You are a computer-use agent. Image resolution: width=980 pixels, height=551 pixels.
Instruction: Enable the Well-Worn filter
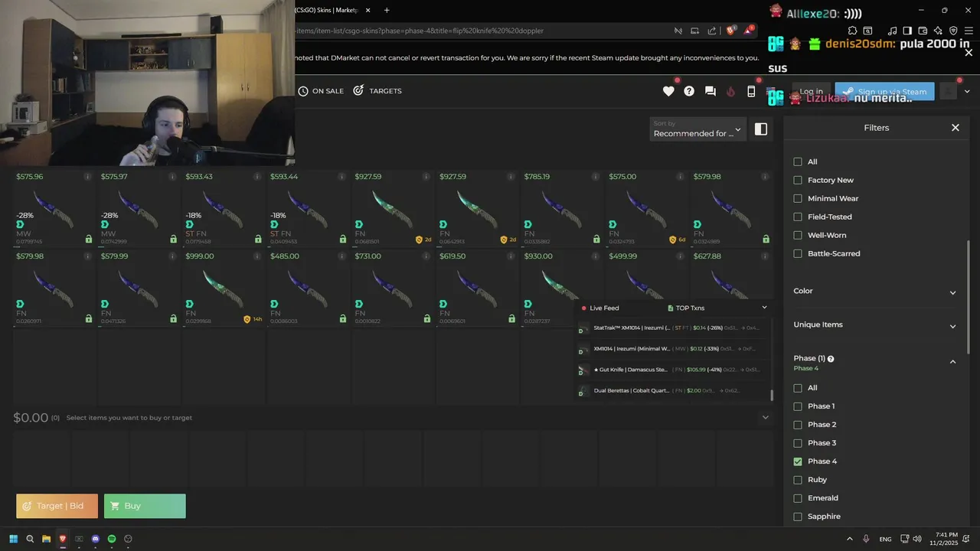tap(798, 235)
